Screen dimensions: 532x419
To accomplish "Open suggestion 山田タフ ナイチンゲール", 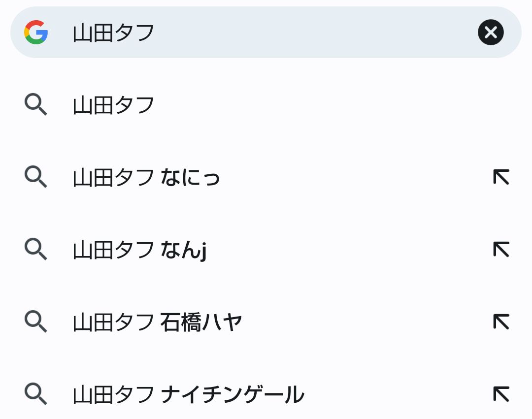I will tap(266, 394).
